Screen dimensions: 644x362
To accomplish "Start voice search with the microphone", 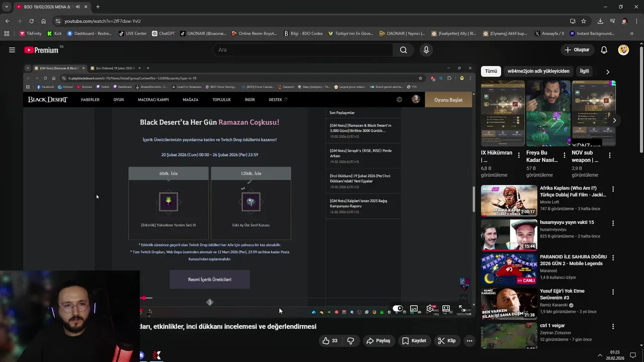I will tap(426, 50).
